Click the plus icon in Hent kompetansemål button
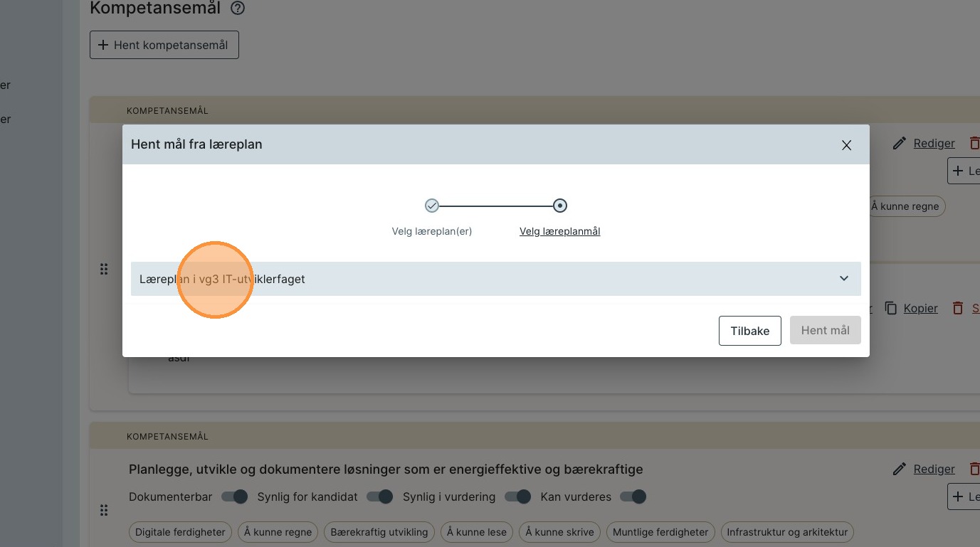The height and width of the screenshot is (547, 980). (103, 45)
